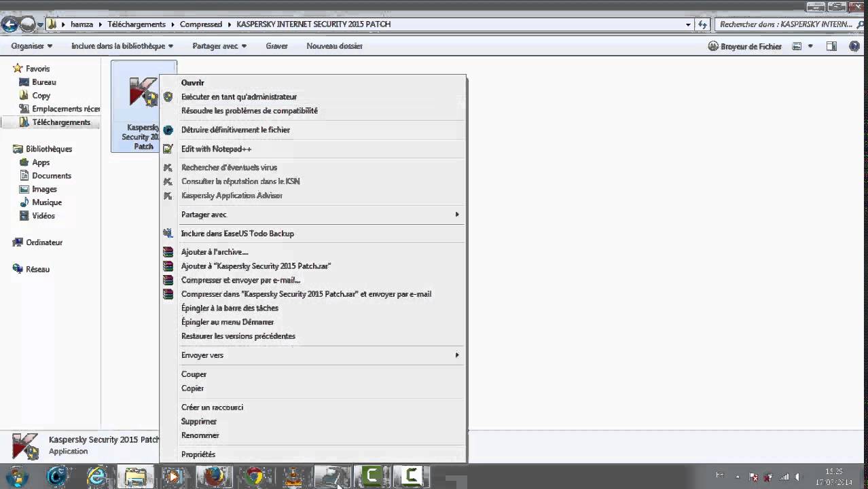Open Musique library in sidebar
868x489 pixels.
[x=47, y=202]
